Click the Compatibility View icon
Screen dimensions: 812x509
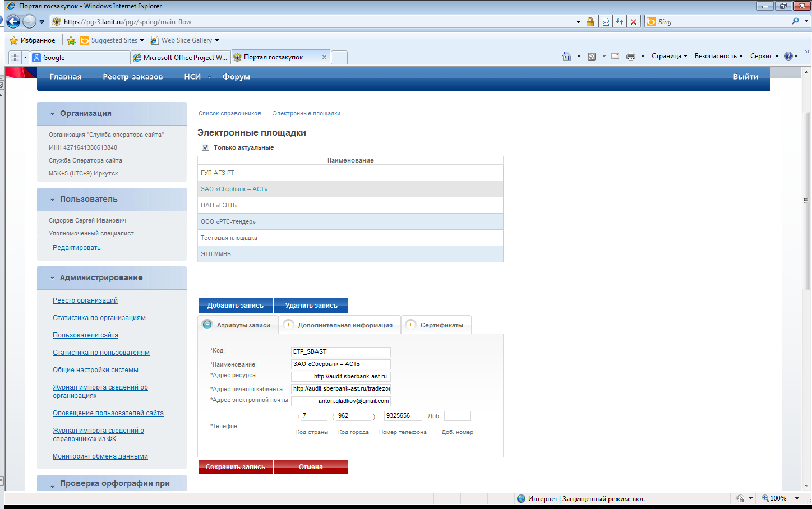(x=606, y=22)
